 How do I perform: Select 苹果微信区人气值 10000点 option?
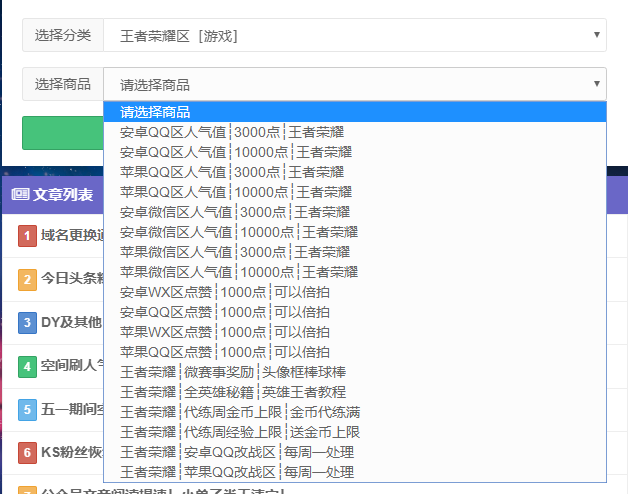tap(238, 272)
